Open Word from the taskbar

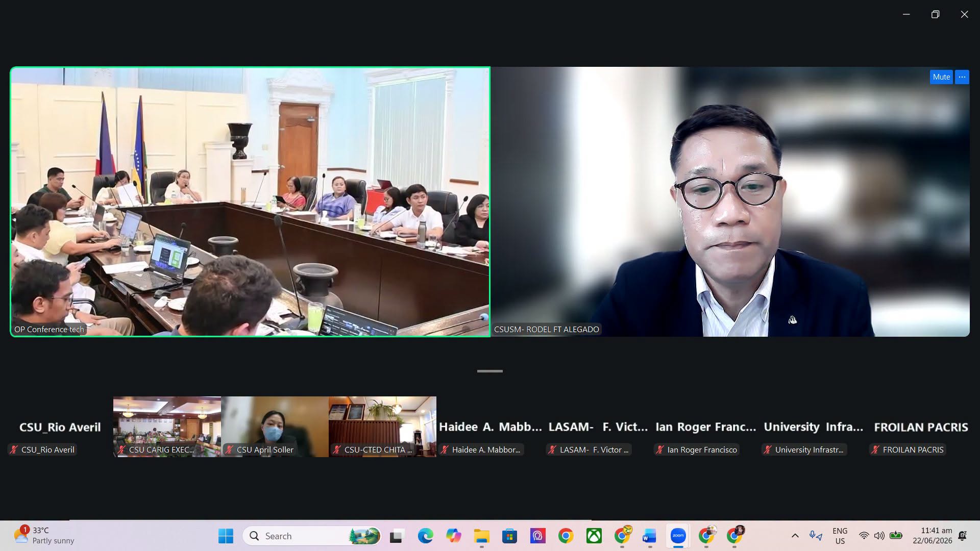[x=649, y=536]
